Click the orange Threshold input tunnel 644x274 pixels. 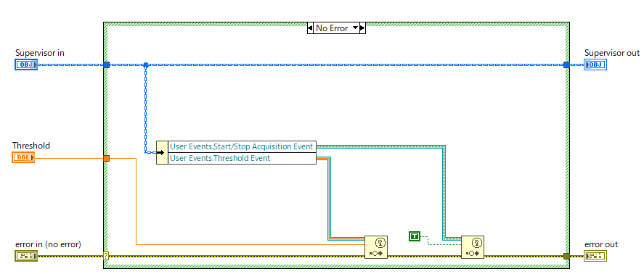click(x=107, y=158)
